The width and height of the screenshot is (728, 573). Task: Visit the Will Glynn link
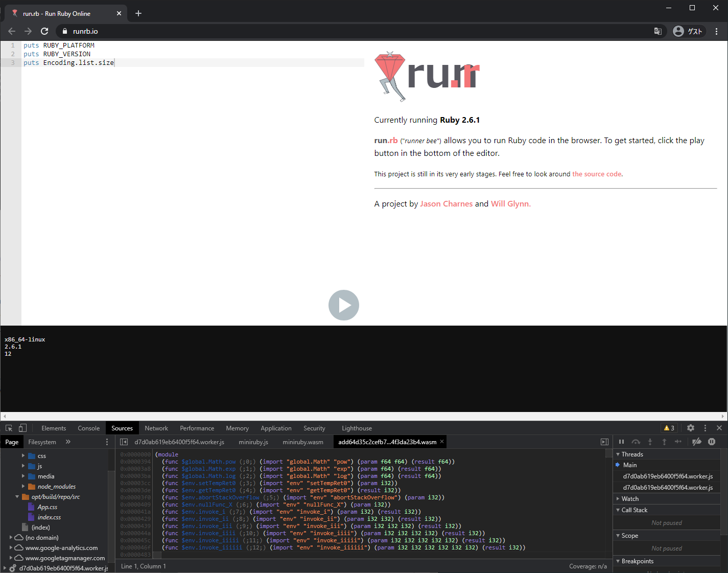tap(511, 204)
